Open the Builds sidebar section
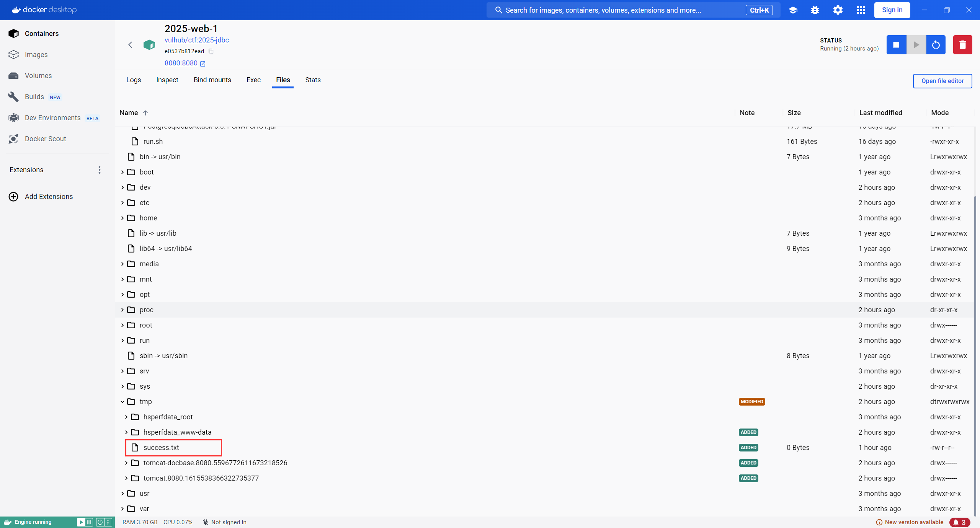The width and height of the screenshot is (980, 528). (34, 97)
